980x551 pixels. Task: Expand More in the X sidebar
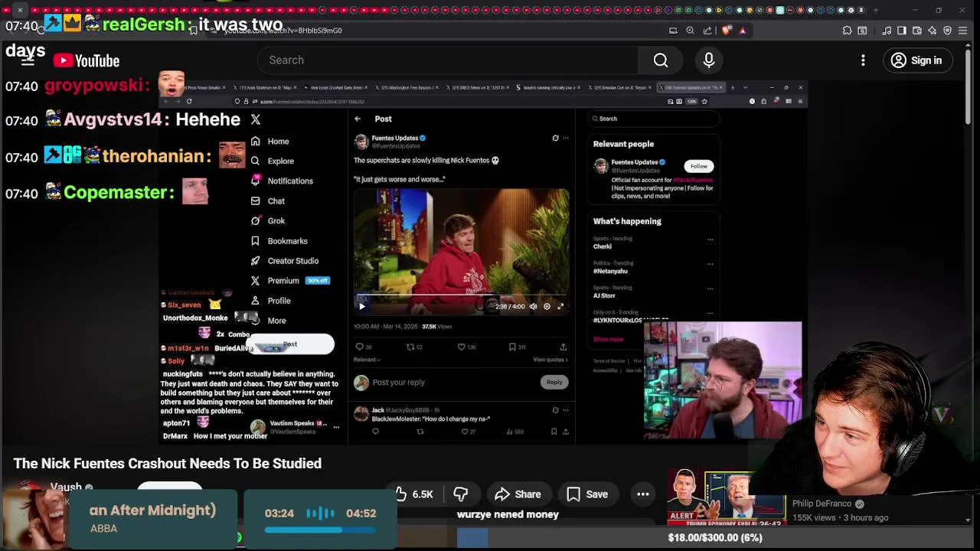click(268, 321)
